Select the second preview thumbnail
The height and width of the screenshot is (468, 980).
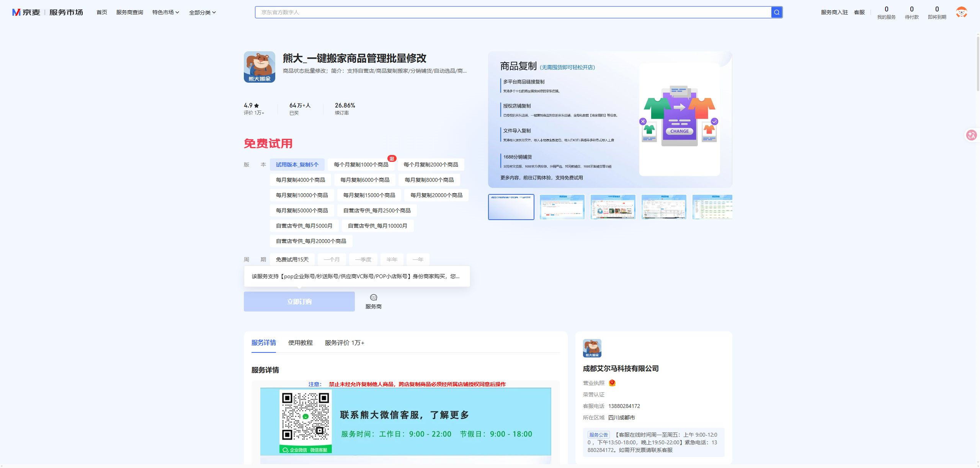562,207
